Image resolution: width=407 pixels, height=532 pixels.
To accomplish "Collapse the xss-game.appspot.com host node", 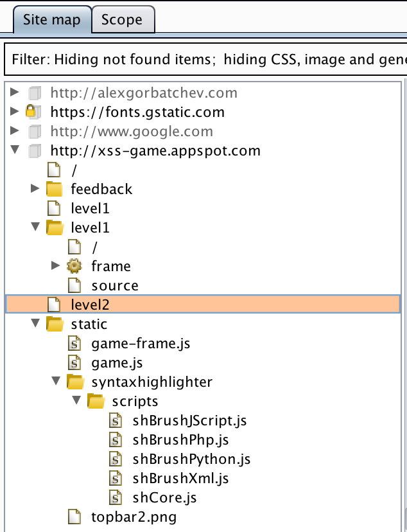I will pos(15,151).
